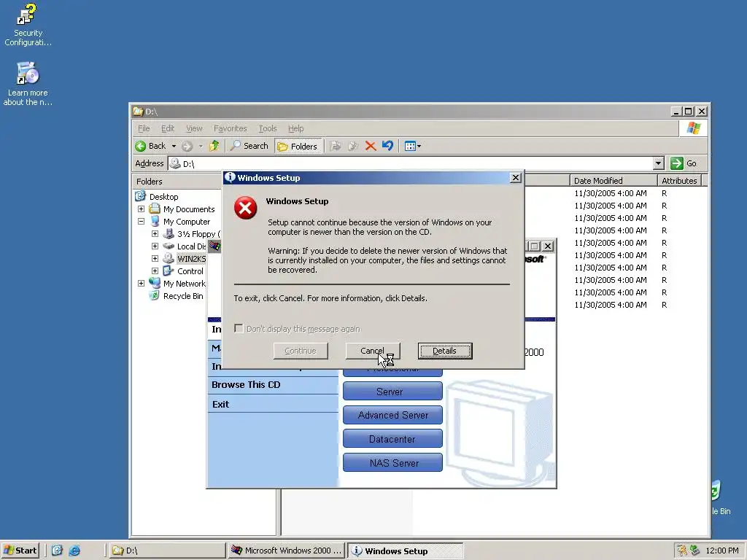The width and height of the screenshot is (747, 560).
Task: Select Desktop in the Folders tree
Action: coord(163,197)
